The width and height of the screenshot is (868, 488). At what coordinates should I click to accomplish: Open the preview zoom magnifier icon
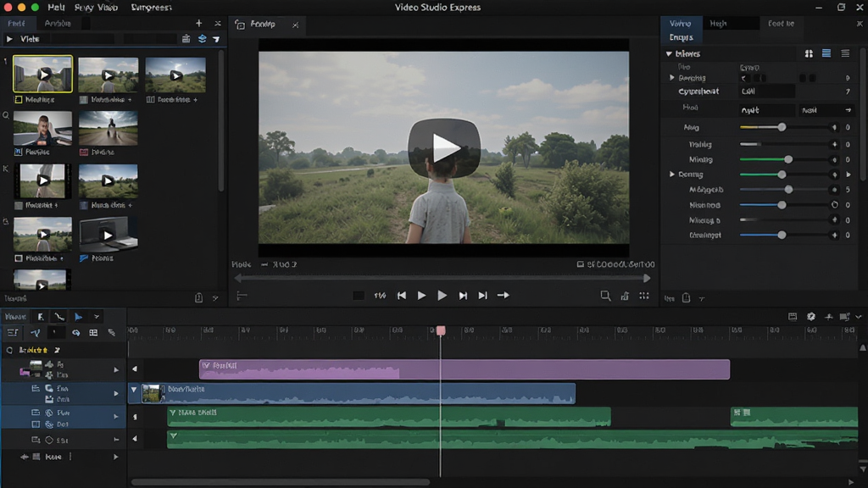[605, 296]
